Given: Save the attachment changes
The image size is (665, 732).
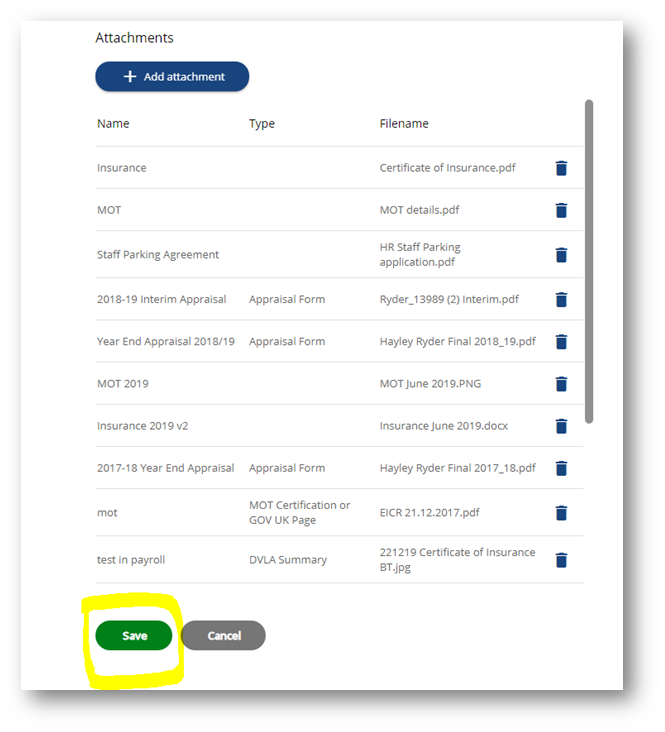Looking at the screenshot, I should pos(134,635).
